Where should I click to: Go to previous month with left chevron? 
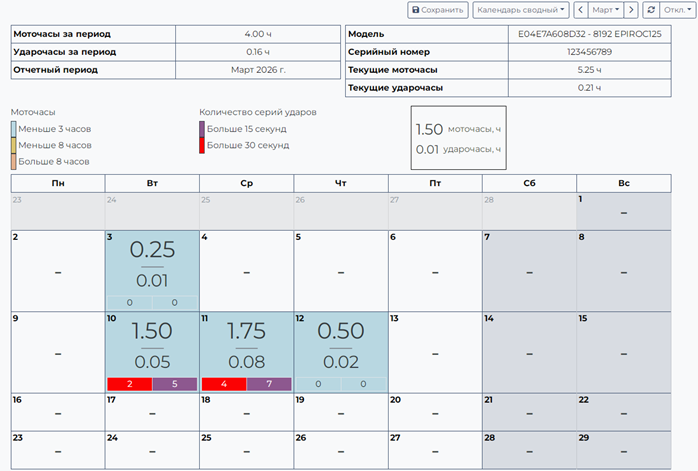pos(581,10)
